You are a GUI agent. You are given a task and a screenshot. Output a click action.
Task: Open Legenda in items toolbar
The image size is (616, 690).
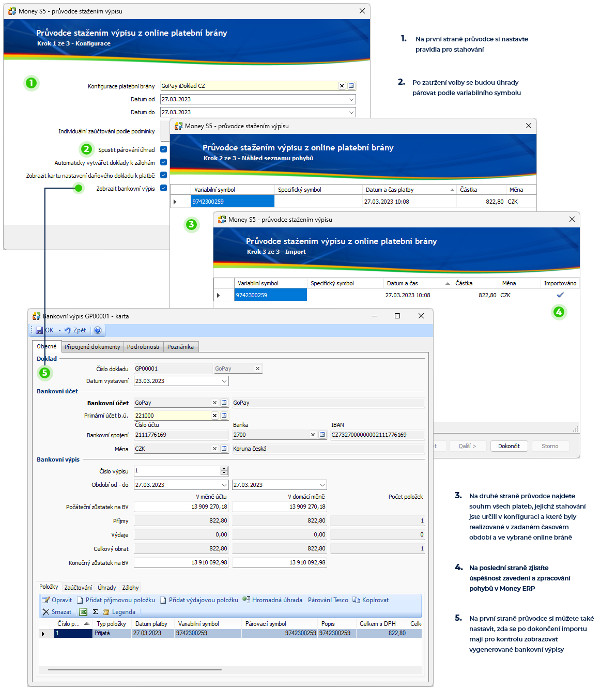[119, 612]
